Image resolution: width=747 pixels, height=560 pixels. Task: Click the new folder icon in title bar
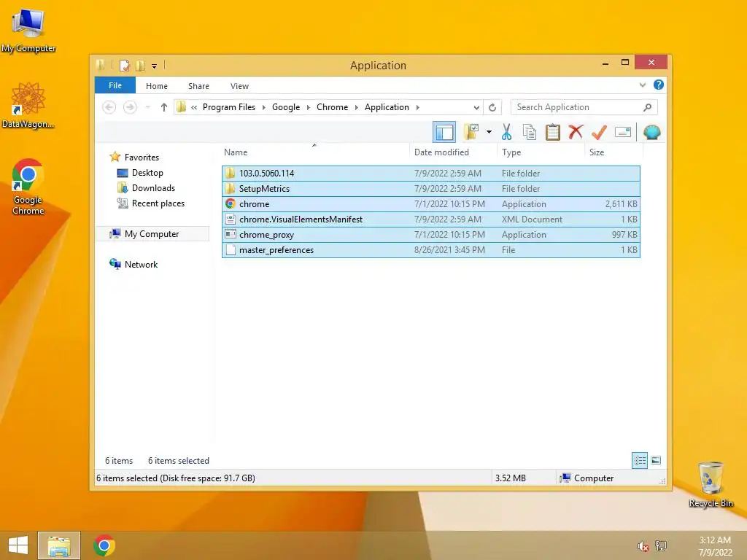pyautogui.click(x=141, y=65)
